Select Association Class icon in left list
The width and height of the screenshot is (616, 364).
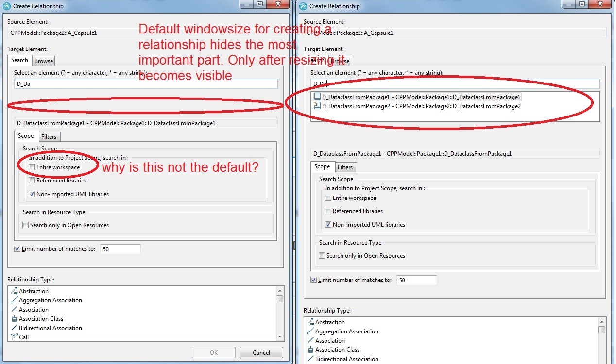click(14, 319)
